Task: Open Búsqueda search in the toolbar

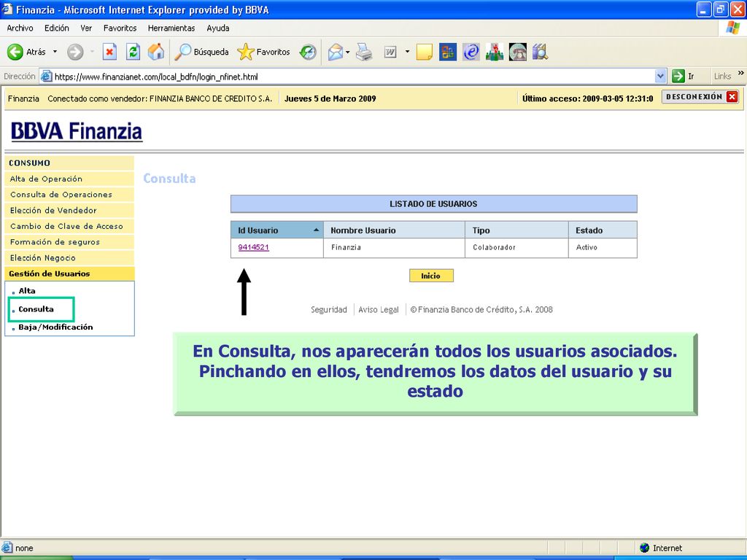Action: [x=201, y=52]
